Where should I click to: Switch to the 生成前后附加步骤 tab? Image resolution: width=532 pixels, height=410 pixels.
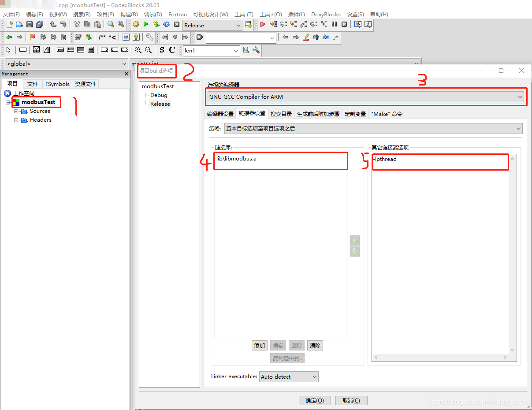click(x=318, y=114)
